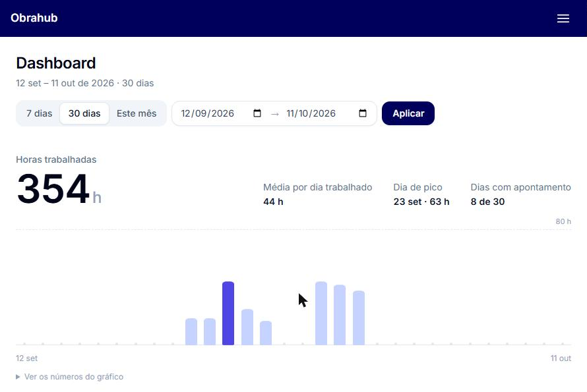This screenshot has height=392, width=587.
Task: Click the 8 de 30 value
Action: (x=488, y=202)
